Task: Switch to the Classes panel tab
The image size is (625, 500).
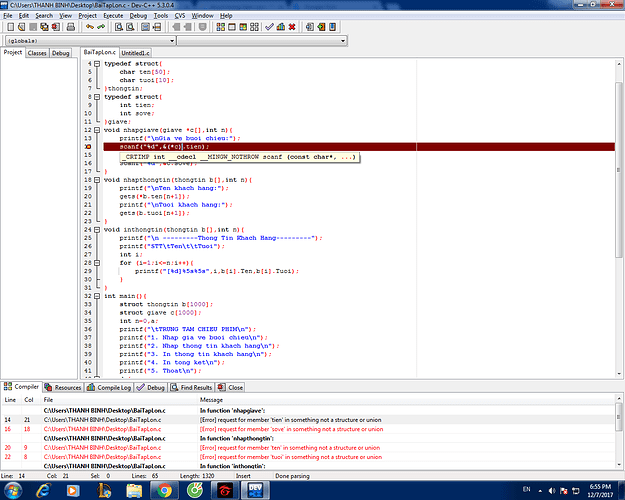Action: click(x=37, y=53)
